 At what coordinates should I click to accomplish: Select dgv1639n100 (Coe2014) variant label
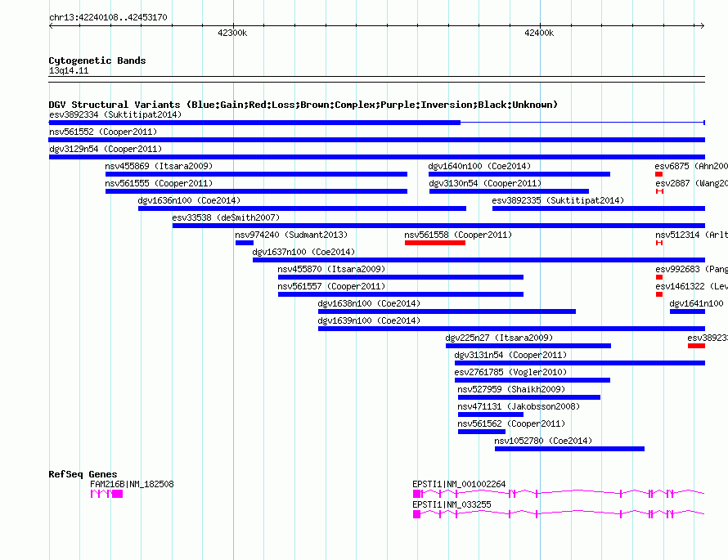[369, 320]
